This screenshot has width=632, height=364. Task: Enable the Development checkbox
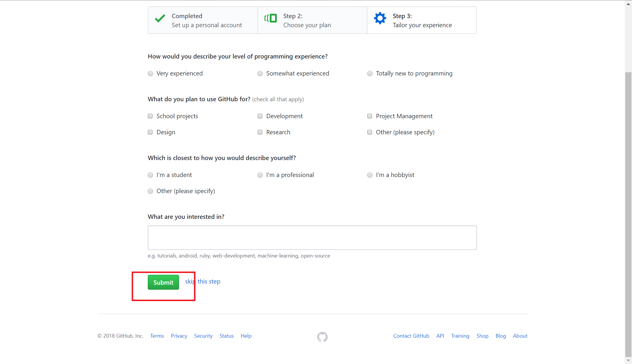point(260,116)
